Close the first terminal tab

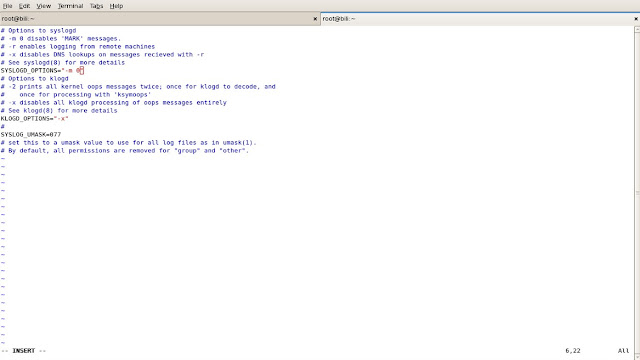point(315,19)
